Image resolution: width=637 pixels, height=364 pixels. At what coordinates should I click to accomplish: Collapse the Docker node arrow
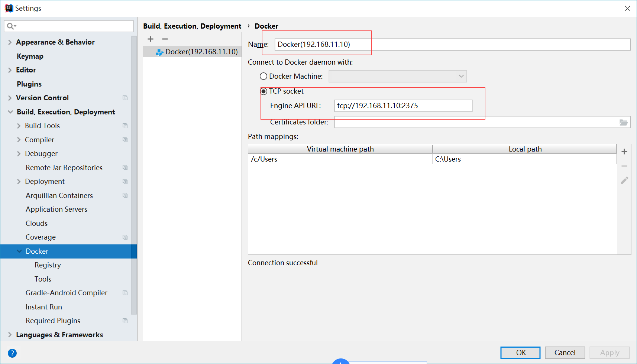[19, 251]
